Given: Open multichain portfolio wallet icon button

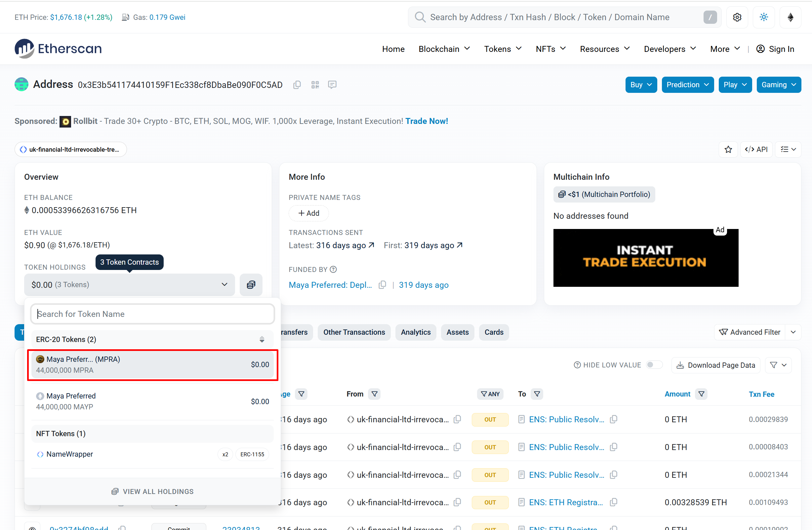Looking at the screenshot, I should point(251,285).
